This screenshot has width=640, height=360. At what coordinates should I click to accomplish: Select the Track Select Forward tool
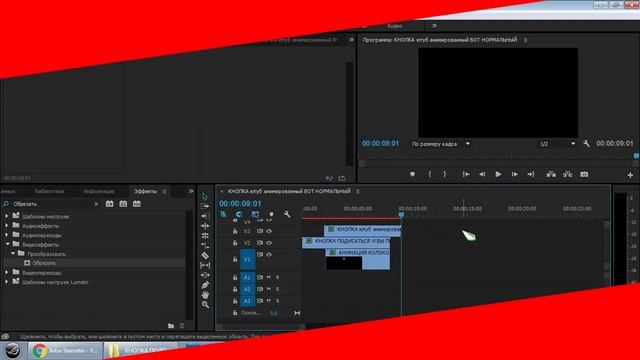click(x=205, y=207)
